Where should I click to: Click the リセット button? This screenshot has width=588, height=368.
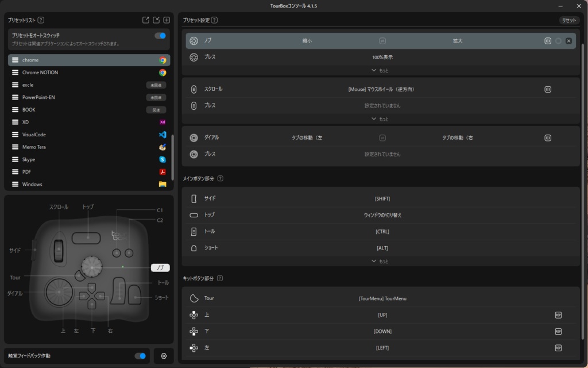(x=568, y=20)
